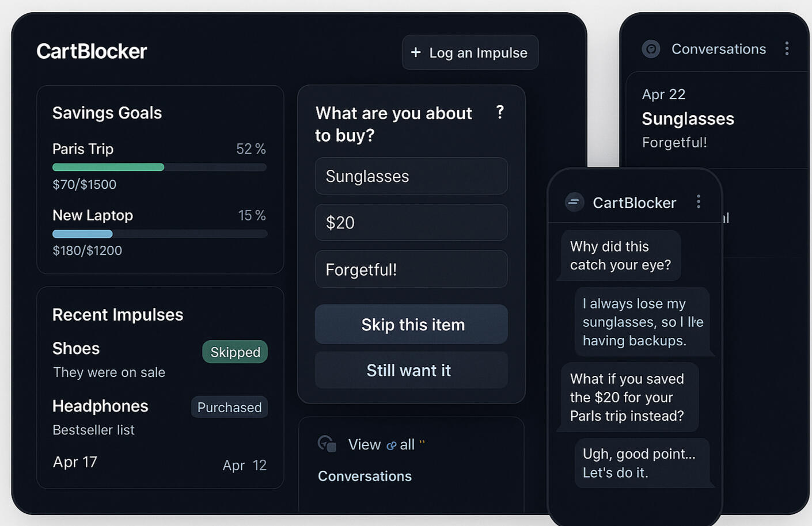
Task: Open the Apr 22 Sunglasses conversation
Action: point(714,119)
